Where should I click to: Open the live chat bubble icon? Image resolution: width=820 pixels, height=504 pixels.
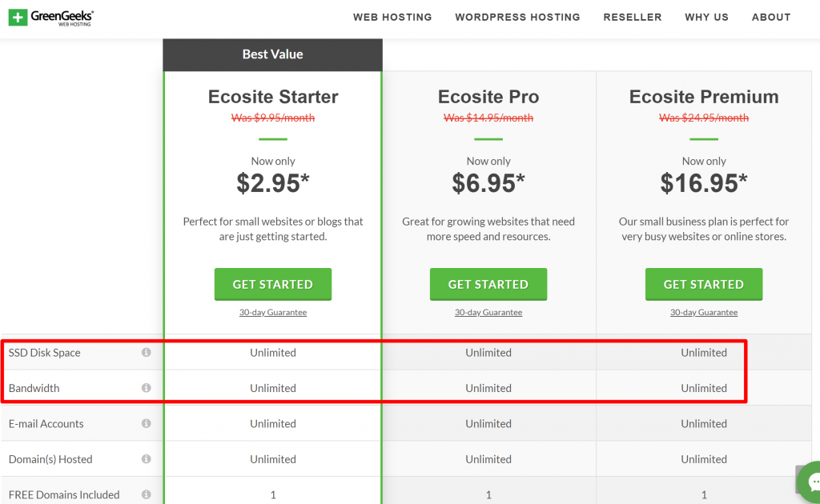click(813, 482)
